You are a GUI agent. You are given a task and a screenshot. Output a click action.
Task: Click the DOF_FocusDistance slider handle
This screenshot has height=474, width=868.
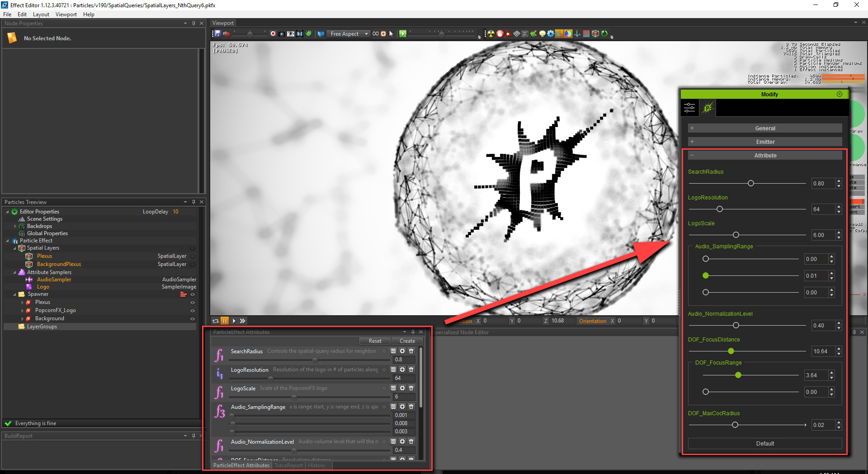731,351
